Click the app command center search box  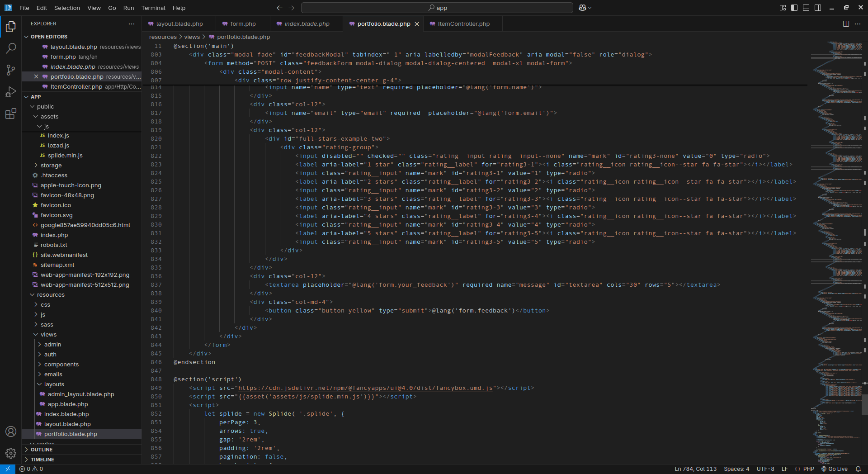click(x=437, y=8)
